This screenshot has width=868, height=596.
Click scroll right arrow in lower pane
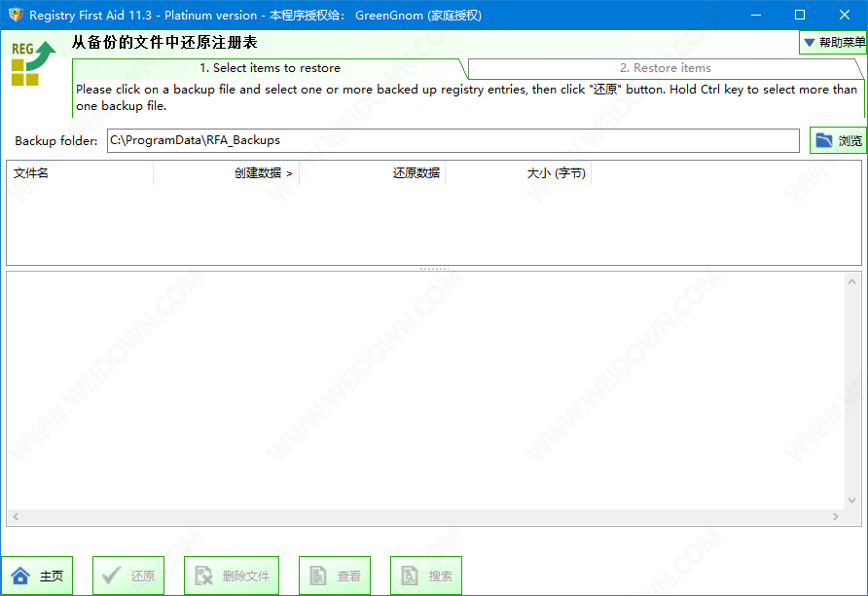(x=835, y=517)
